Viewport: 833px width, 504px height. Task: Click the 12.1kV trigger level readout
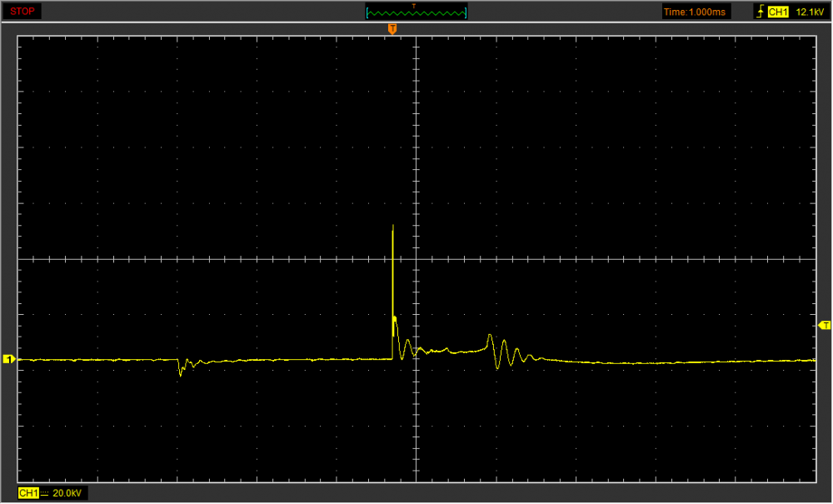click(x=808, y=12)
